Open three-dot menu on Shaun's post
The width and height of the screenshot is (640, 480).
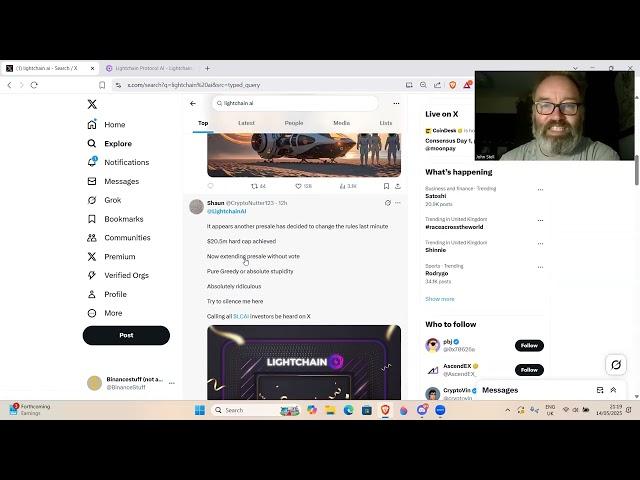398,202
